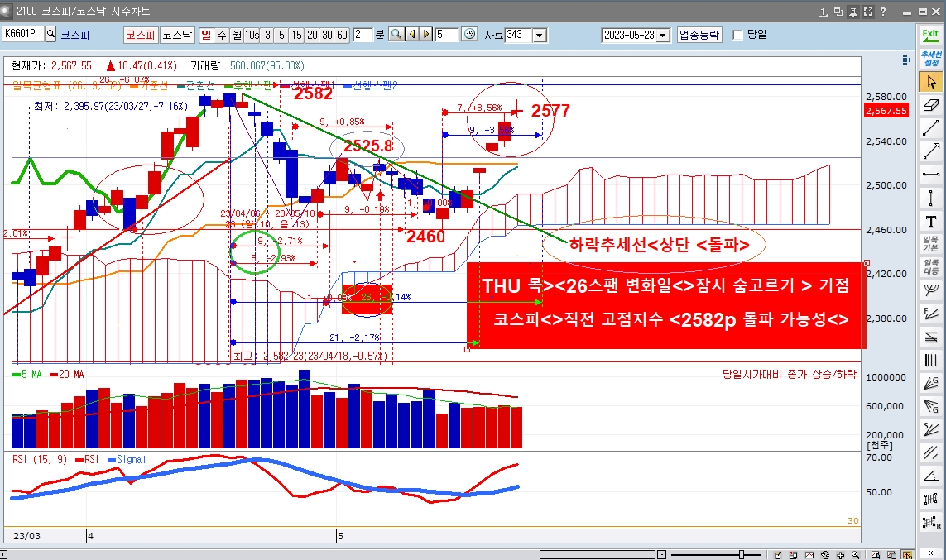Select the 15 minute interval
The image size is (946, 560).
tap(297, 35)
